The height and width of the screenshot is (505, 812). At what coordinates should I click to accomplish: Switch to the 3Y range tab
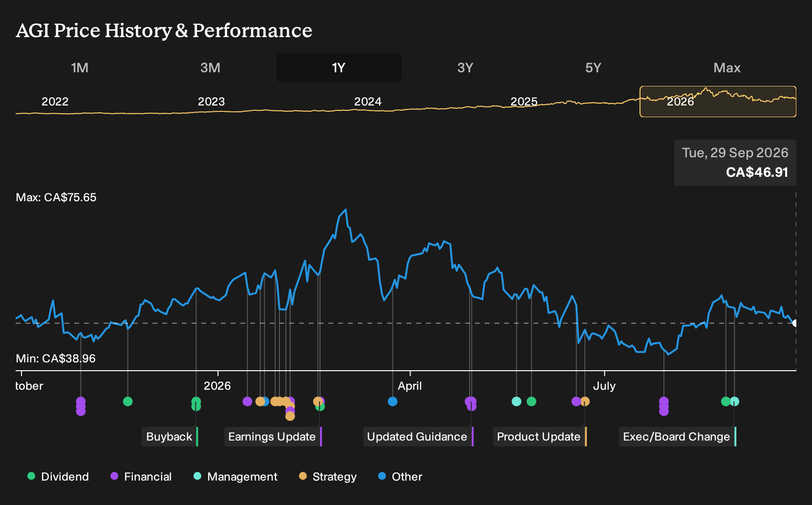465,67
